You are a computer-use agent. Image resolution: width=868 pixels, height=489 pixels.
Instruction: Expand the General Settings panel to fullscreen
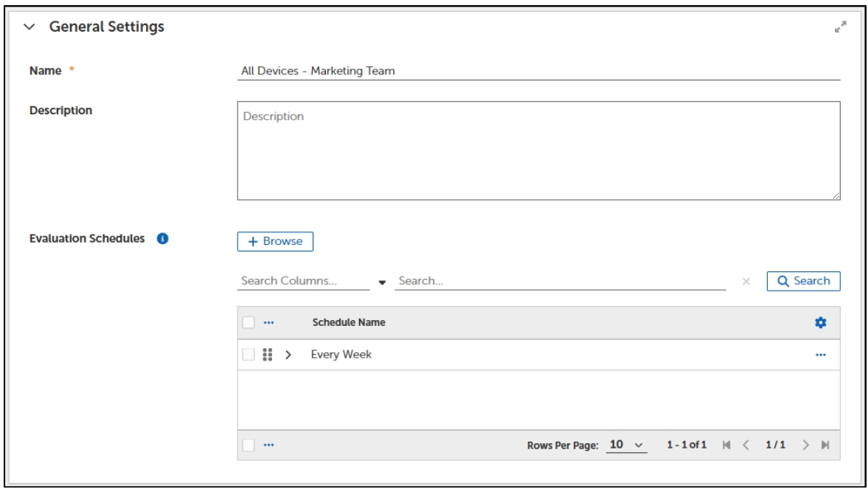point(839,27)
